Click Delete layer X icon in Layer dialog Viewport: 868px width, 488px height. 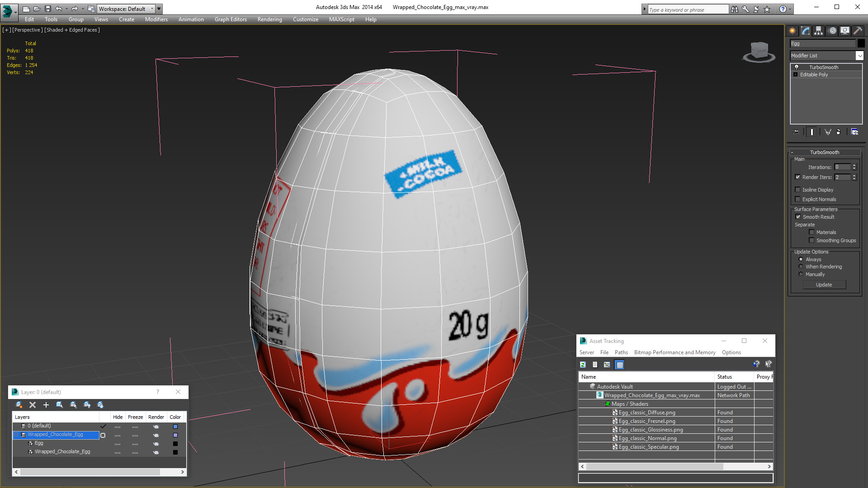pyautogui.click(x=33, y=405)
